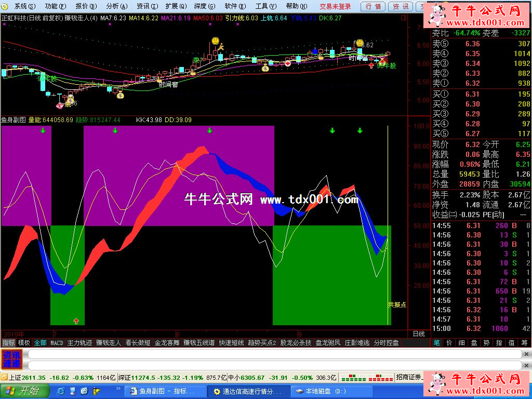Click the yellow smiley face above price peak
This screenshot has height=399, width=532.
tap(215, 40)
